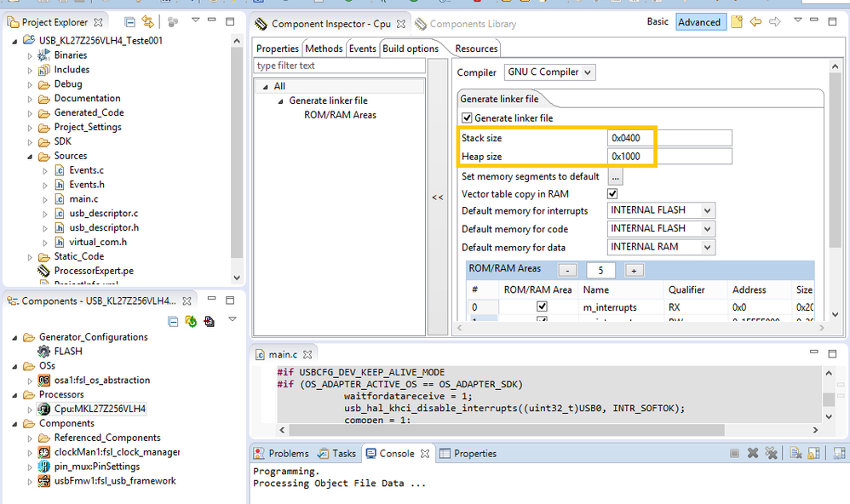Open the Events tab
The image size is (850, 504).
(362, 49)
